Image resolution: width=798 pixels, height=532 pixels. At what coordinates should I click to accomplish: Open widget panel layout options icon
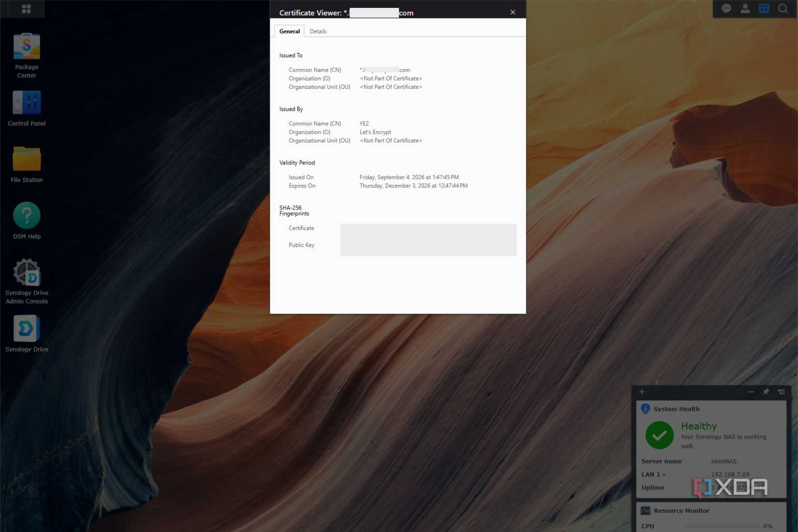(781, 392)
